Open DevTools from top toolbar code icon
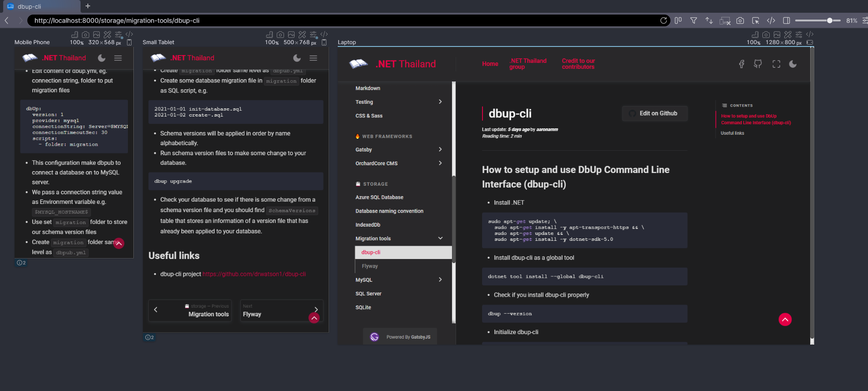This screenshot has height=391, width=868. pos(771,20)
